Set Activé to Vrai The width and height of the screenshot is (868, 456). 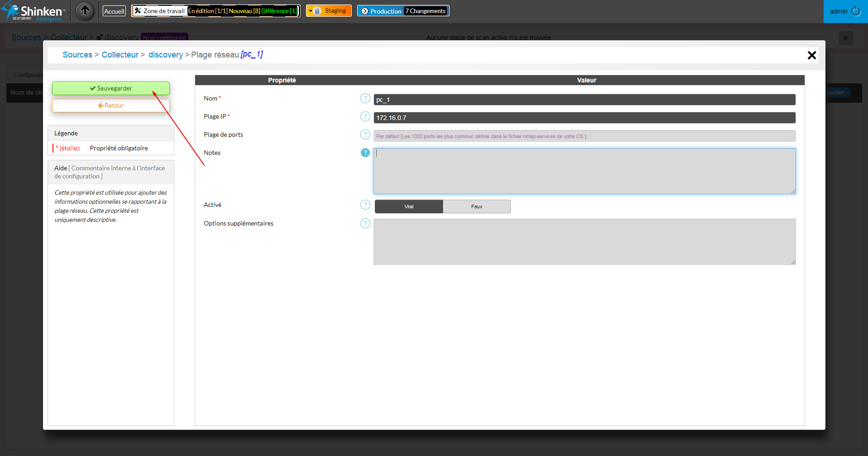coord(408,206)
